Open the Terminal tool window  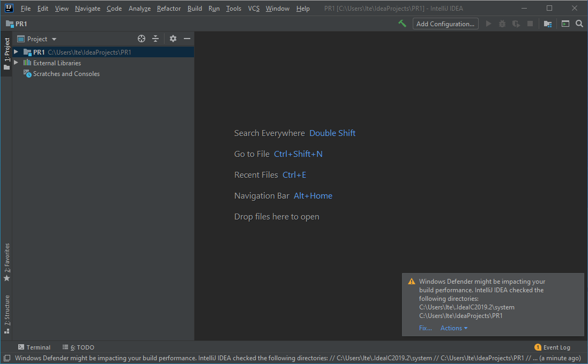pyautogui.click(x=34, y=347)
